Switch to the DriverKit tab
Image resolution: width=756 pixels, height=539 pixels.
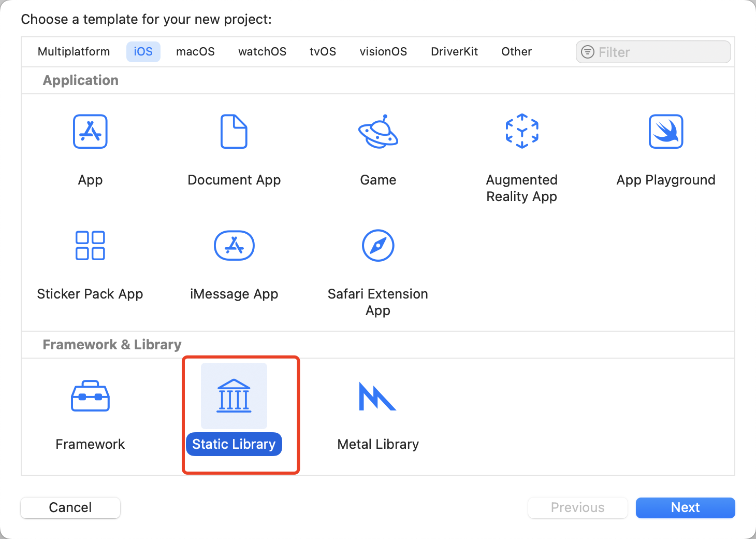[455, 52]
